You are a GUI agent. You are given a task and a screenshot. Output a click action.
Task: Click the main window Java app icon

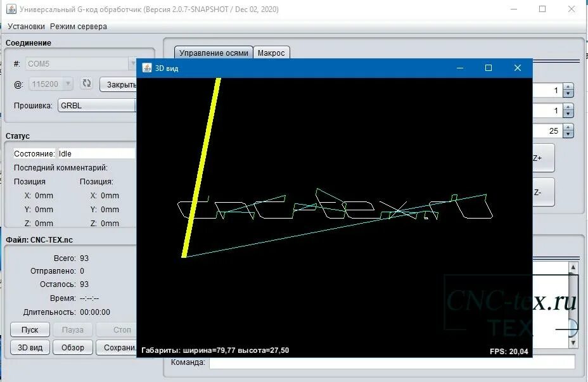click(11, 9)
